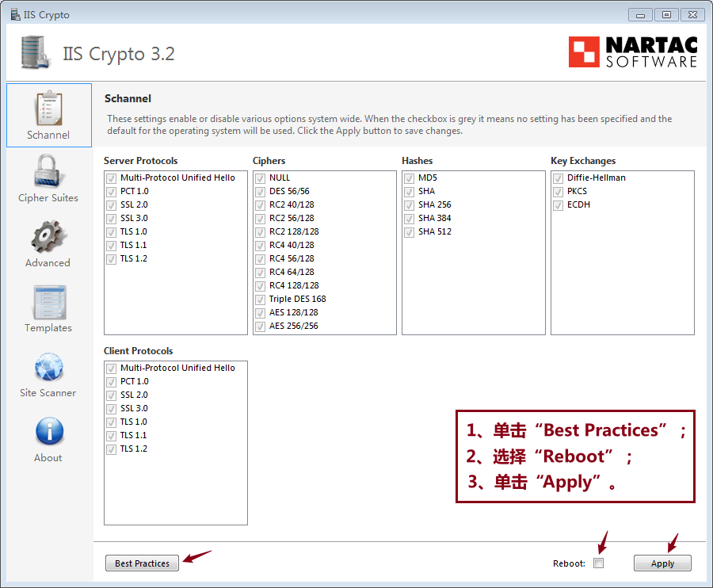
Task: Toggle the Triple DES 168 cipher checkbox
Action: pos(260,300)
